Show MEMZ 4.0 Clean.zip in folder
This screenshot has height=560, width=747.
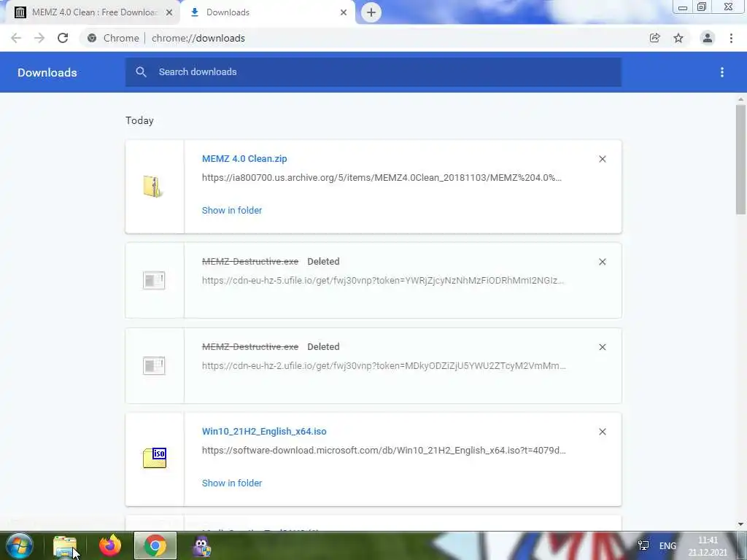click(232, 211)
